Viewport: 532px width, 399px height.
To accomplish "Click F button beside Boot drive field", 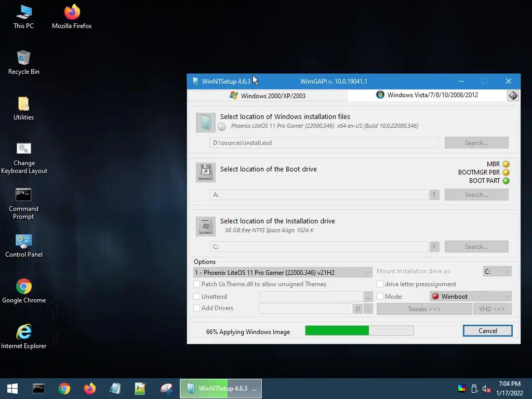I will click(x=434, y=195).
